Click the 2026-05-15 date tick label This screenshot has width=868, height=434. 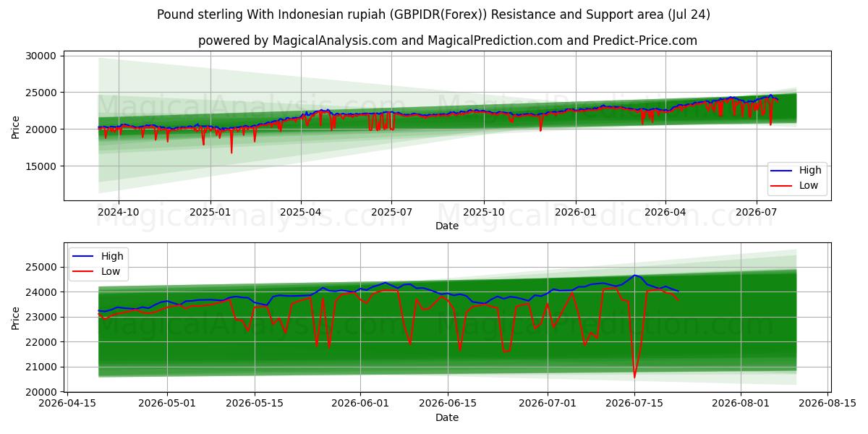(255, 404)
